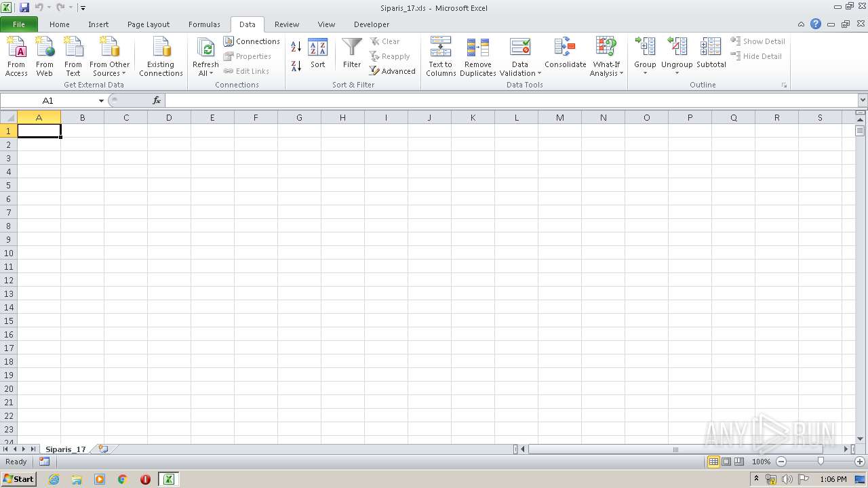Click Sort A to Z icon
868x488 pixels.
click(296, 47)
